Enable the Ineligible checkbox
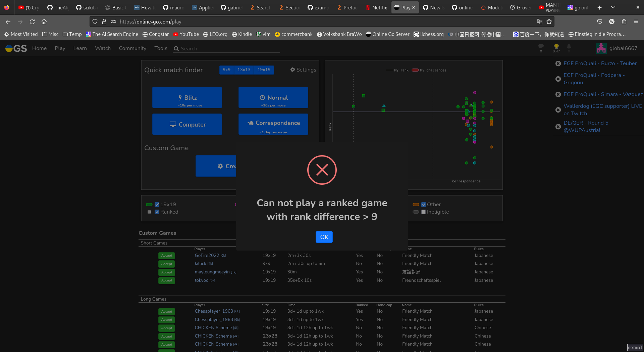The image size is (644, 352). (424, 212)
